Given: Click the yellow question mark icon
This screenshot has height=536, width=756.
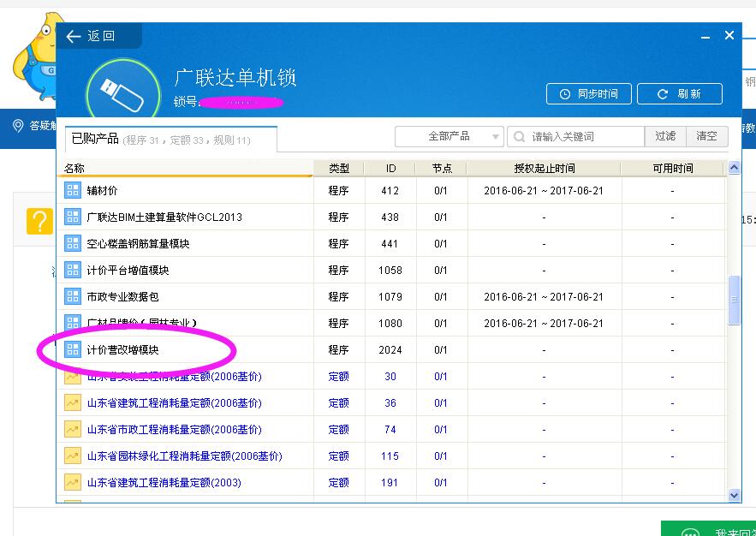Looking at the screenshot, I should (x=39, y=221).
